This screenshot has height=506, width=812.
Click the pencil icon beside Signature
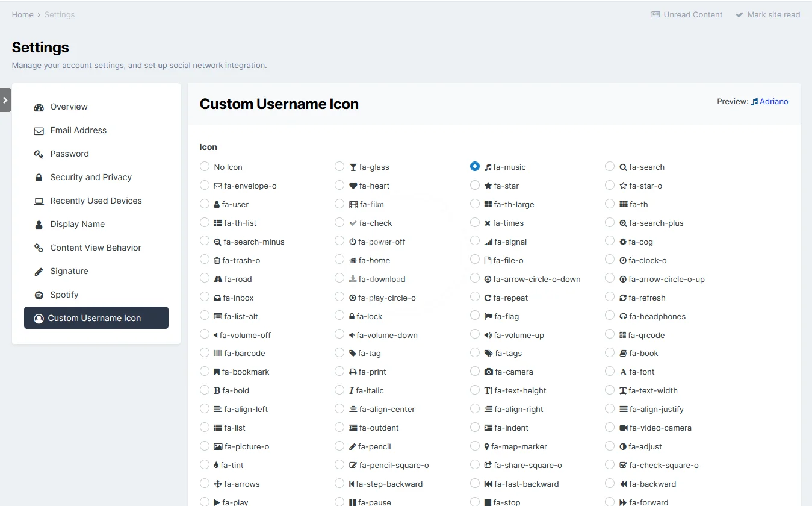pos(39,272)
